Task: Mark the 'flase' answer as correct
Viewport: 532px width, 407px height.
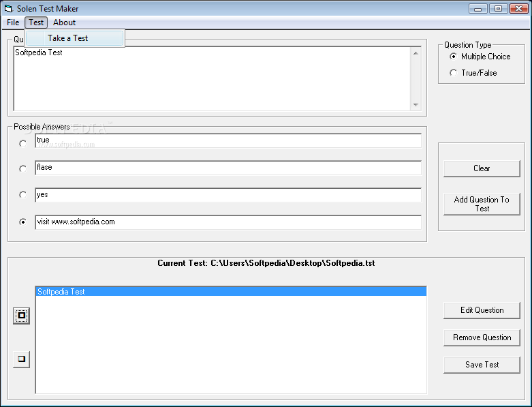Action: point(22,168)
